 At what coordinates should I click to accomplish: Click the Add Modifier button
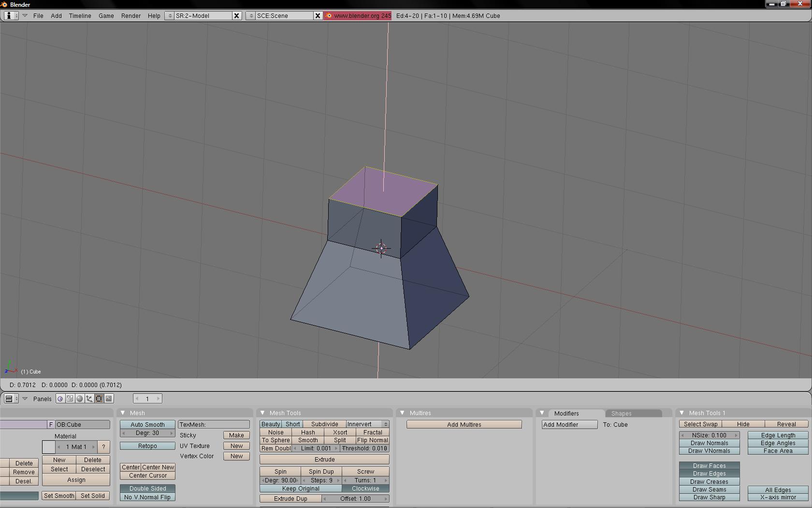(569, 424)
